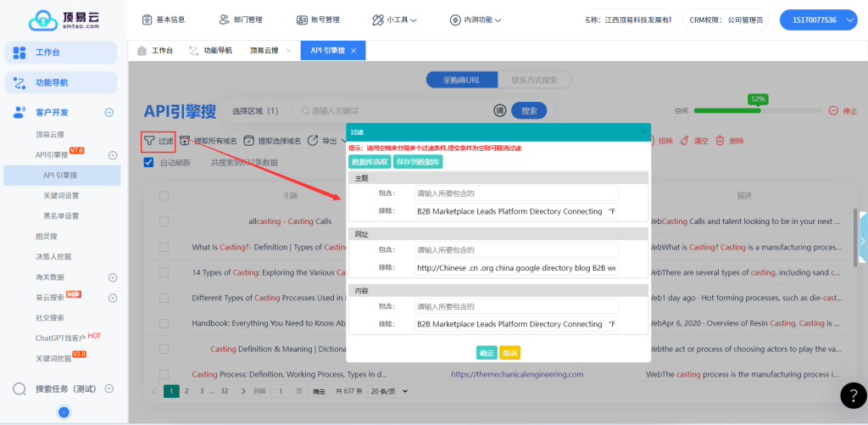Select the allcasting row checkbox
The image size is (868, 425).
pyautogui.click(x=164, y=221)
